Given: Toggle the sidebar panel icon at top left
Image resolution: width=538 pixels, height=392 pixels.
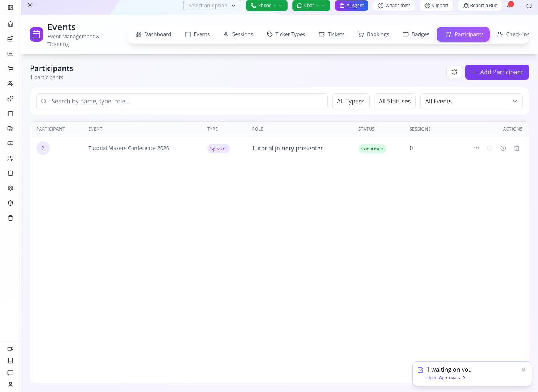Looking at the screenshot, I should click(x=10, y=7).
